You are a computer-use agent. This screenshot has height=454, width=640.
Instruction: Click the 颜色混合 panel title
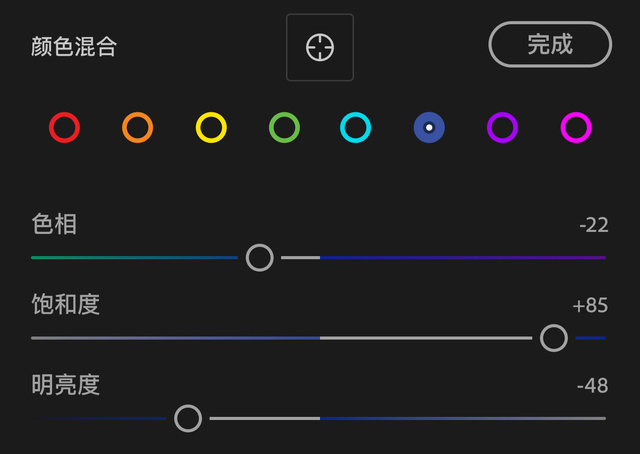(74, 47)
